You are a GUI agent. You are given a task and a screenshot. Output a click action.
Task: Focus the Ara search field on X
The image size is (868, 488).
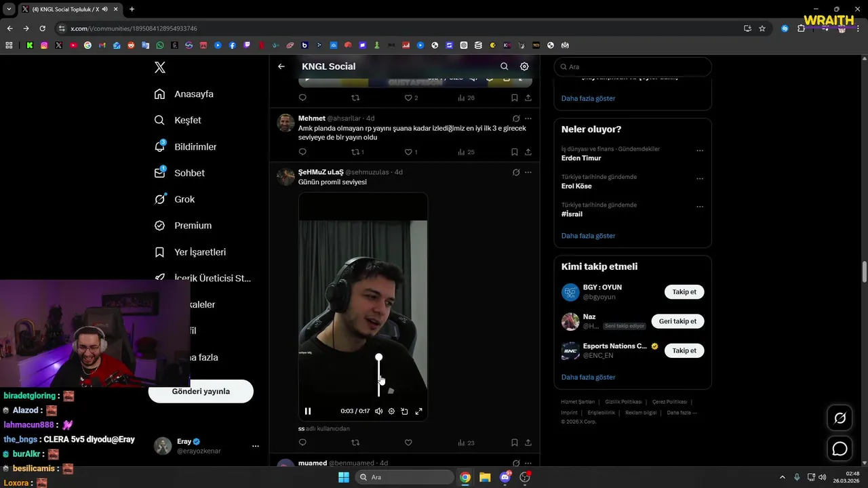(x=633, y=66)
